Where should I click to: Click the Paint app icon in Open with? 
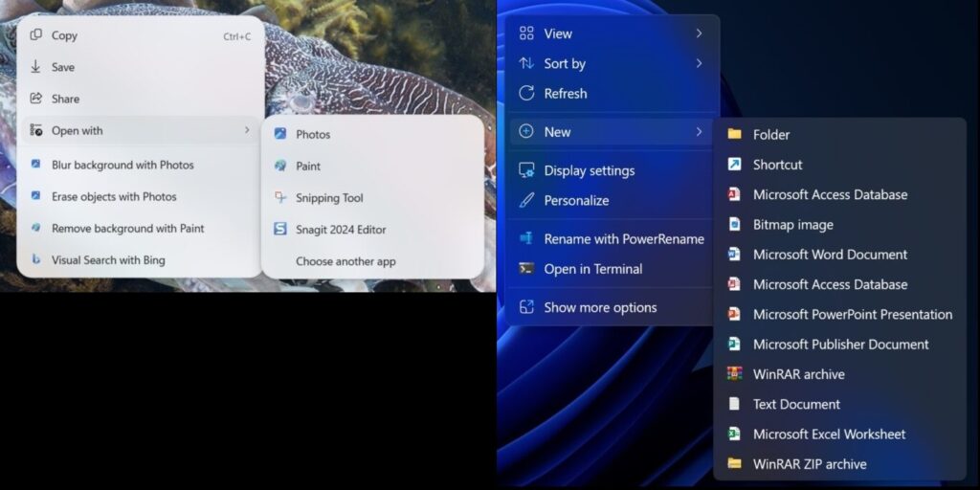[x=280, y=166]
